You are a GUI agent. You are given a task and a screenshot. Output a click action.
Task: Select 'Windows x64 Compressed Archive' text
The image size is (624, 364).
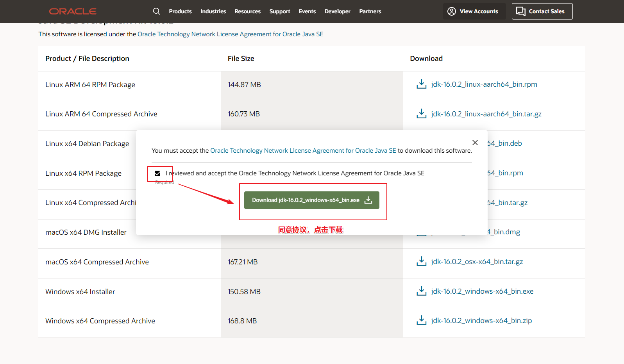[x=100, y=321]
